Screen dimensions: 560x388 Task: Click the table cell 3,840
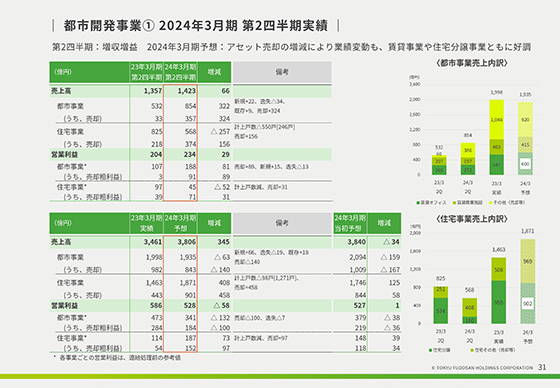(356, 242)
